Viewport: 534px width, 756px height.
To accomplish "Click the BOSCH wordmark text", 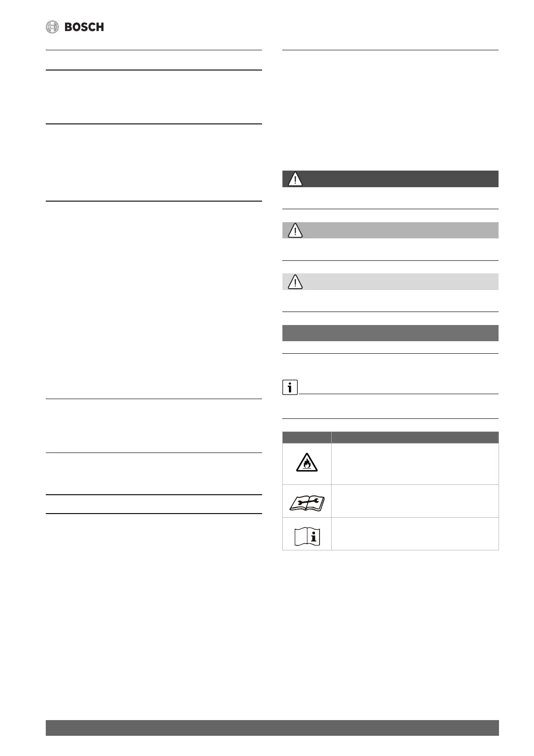I will click(x=84, y=27).
